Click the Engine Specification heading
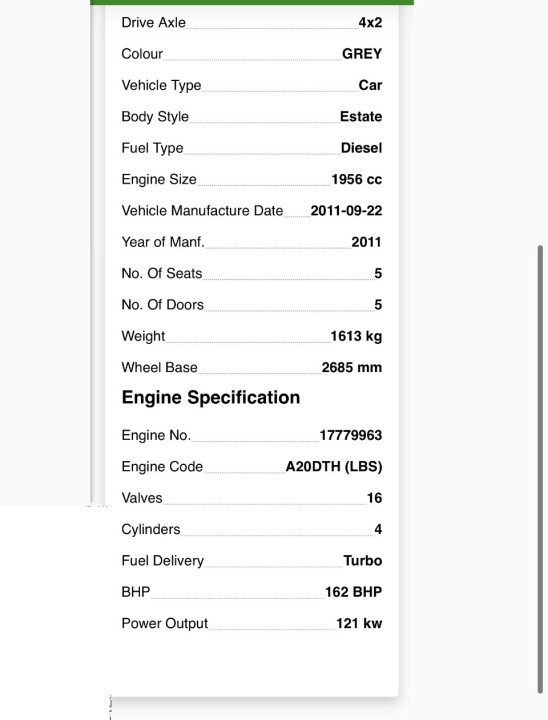 (x=211, y=397)
